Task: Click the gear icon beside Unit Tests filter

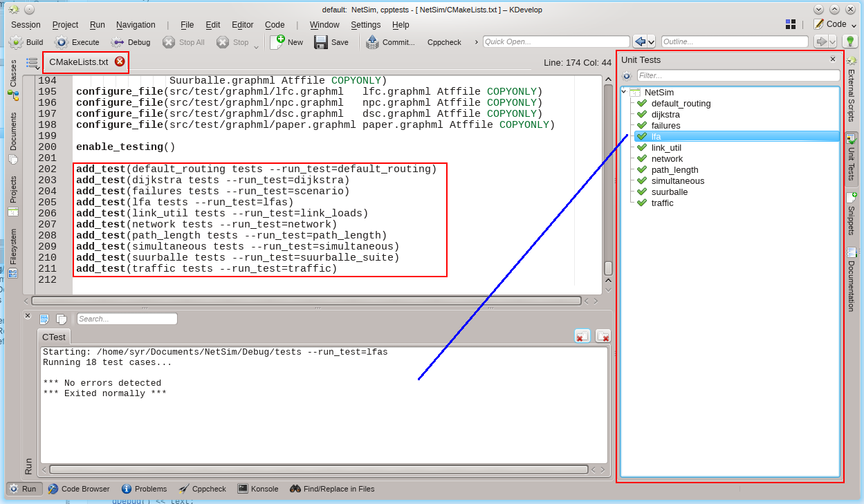Action: click(627, 75)
